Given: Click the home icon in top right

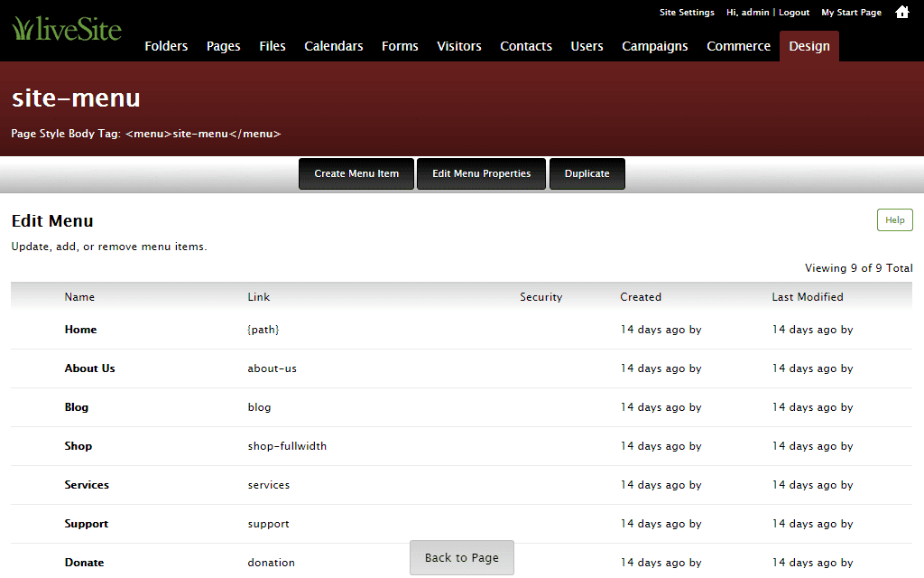Looking at the screenshot, I should 901,13.
